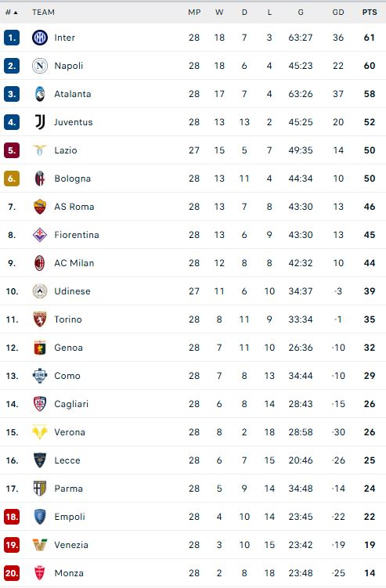Click the Inter club crest icon
This screenshot has height=588, width=386.
(40, 38)
